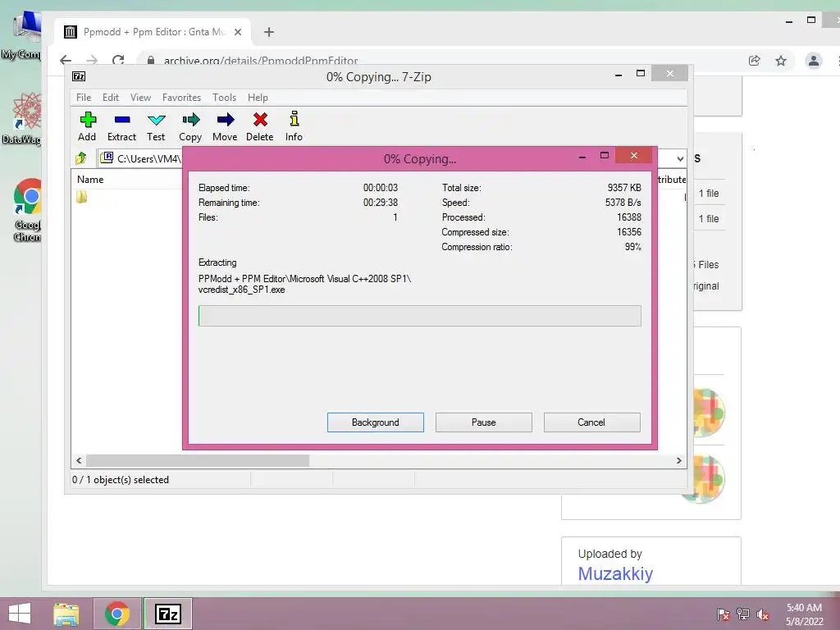Click the first '1 file' entry on webpage
Viewport: 840px width, 630px height.
pos(708,194)
